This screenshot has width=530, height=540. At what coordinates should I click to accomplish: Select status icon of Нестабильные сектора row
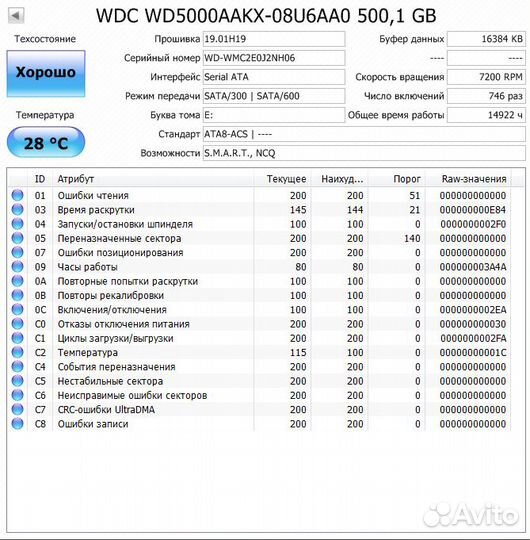tap(18, 381)
